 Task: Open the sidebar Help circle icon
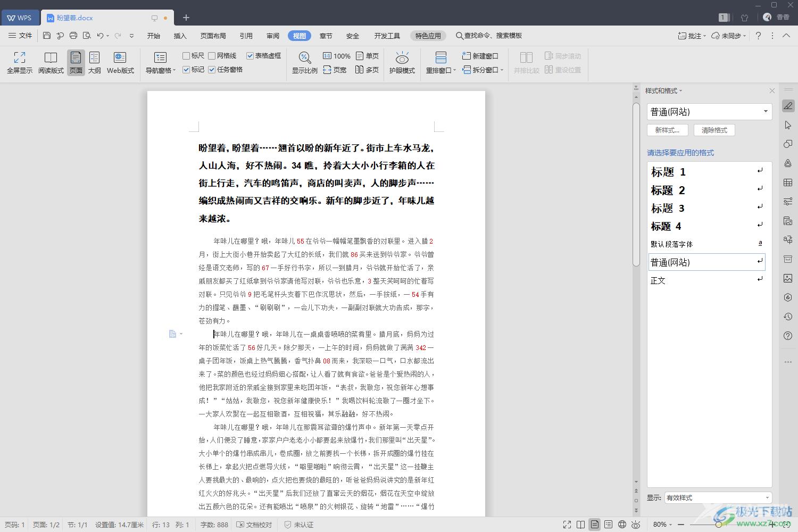point(788,336)
